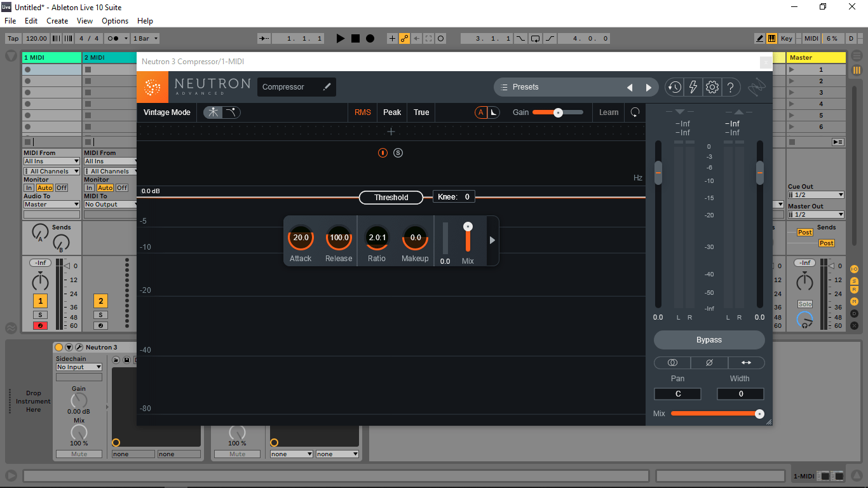The image size is (868, 488).
Task: Click the Follow arrow button in transport
Action: (x=264, y=38)
